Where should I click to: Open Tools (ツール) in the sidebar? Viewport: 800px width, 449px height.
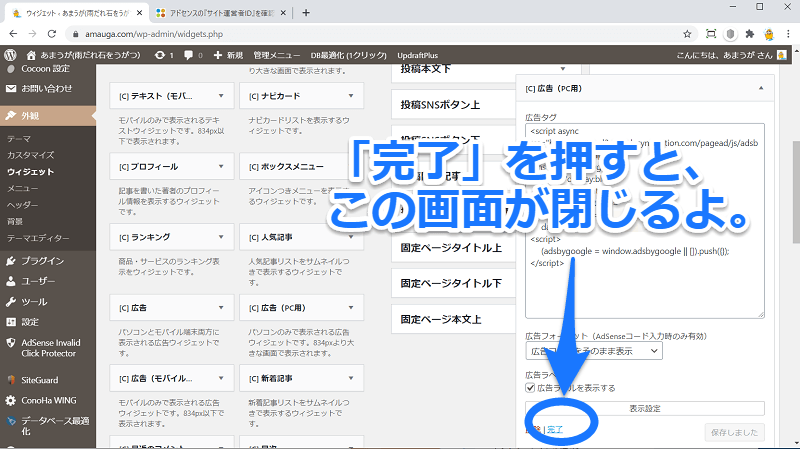[x=34, y=301]
